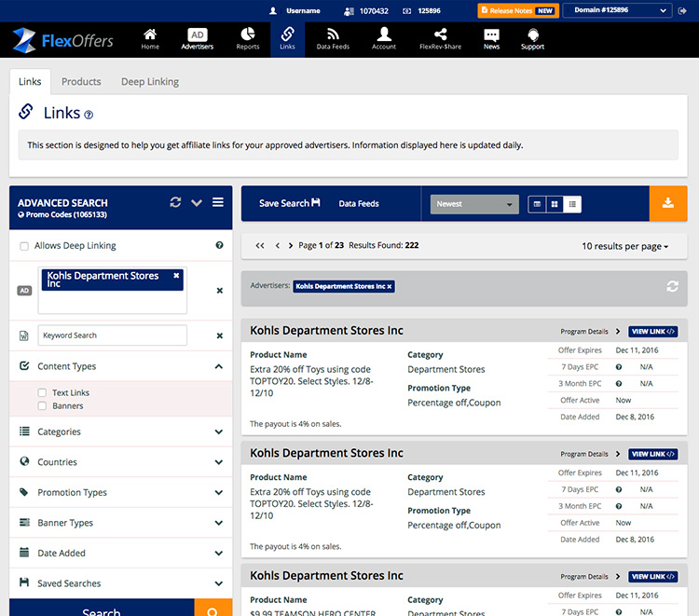Collapse the Advanced Search panel chevron
Image resolution: width=699 pixels, height=616 pixels.
[197, 203]
